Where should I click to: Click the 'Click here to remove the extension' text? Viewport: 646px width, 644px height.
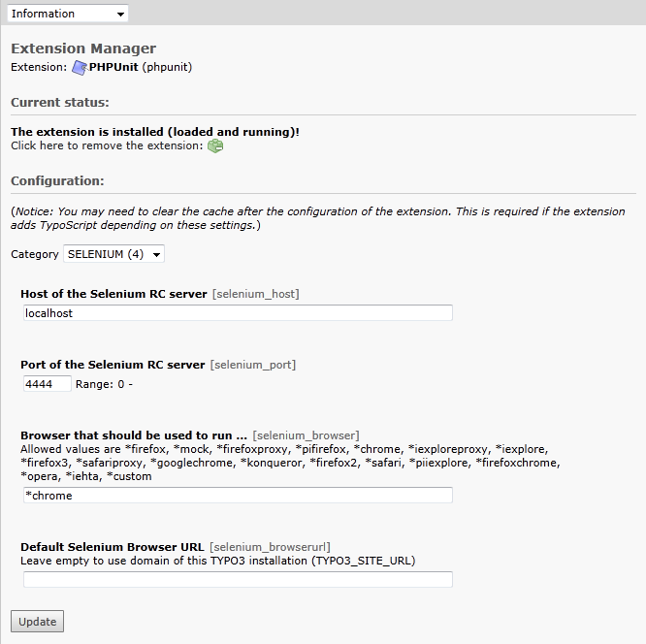107,145
